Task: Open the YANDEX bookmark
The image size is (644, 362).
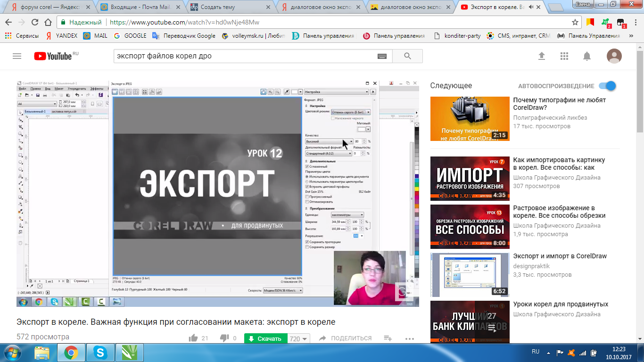Action: coord(62,35)
